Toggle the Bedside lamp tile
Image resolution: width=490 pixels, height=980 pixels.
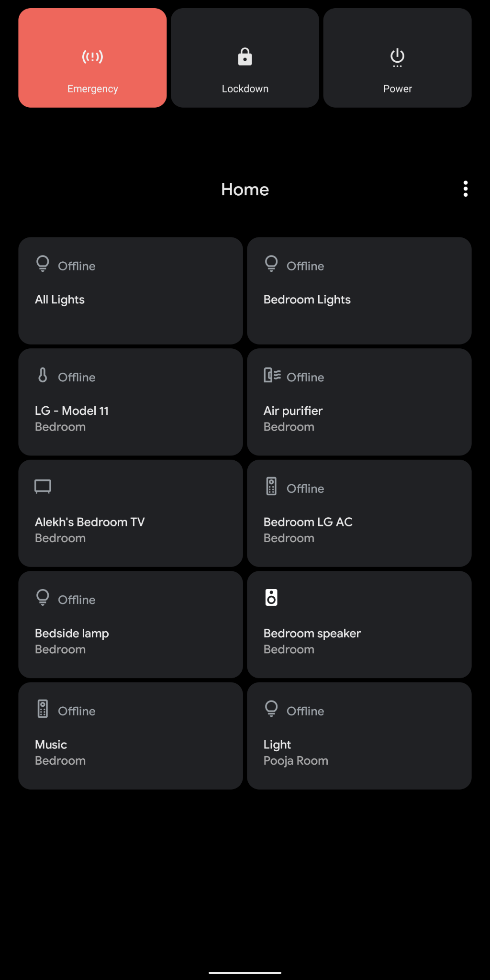131,624
